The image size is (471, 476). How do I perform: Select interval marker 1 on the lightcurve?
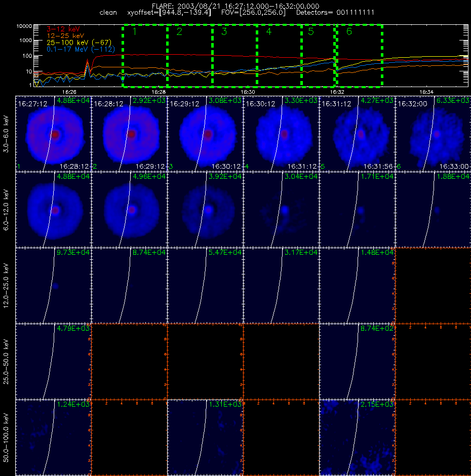point(135,31)
